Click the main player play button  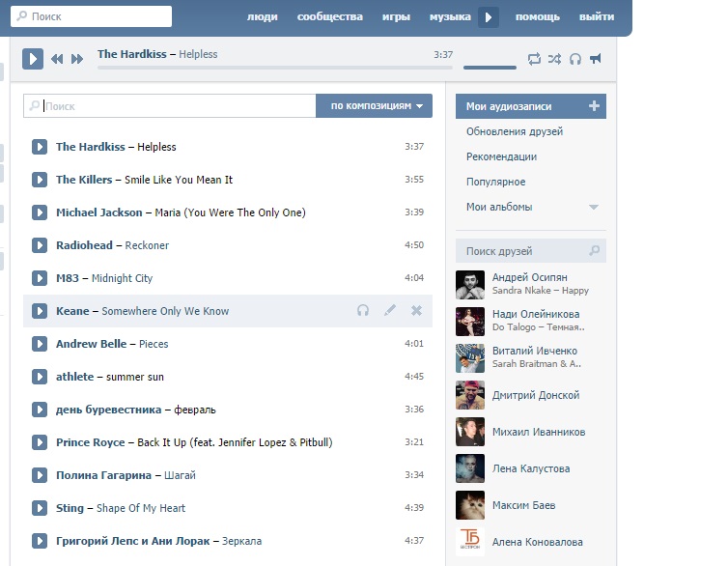[x=33, y=59]
